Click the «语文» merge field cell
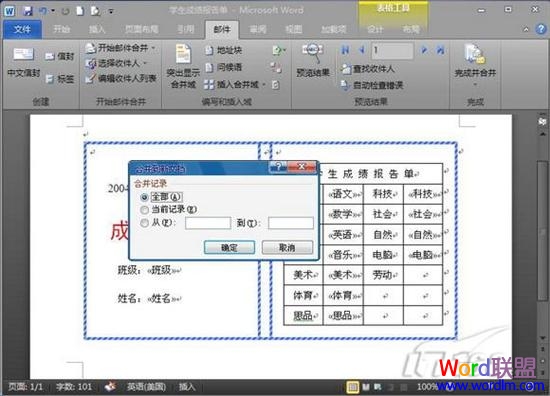 point(343,194)
